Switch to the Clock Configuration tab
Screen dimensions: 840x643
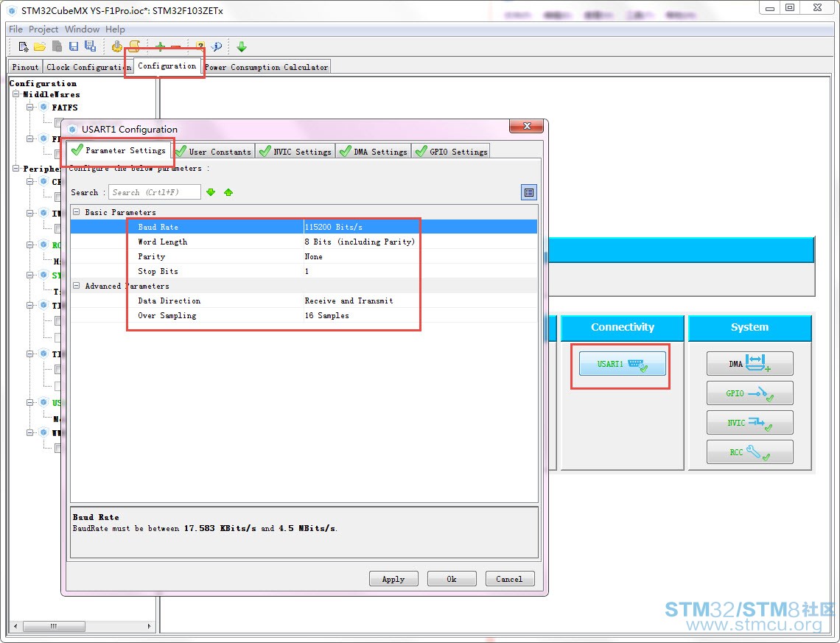(x=88, y=67)
